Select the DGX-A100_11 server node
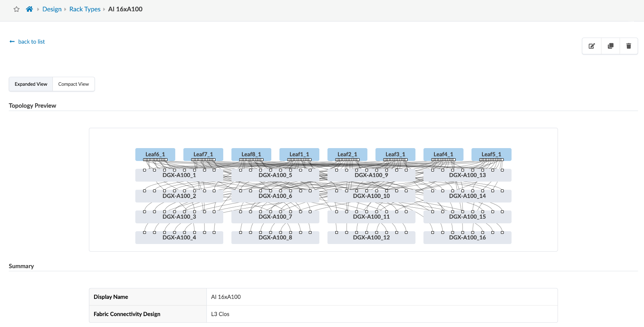The image size is (644, 327). click(x=371, y=217)
